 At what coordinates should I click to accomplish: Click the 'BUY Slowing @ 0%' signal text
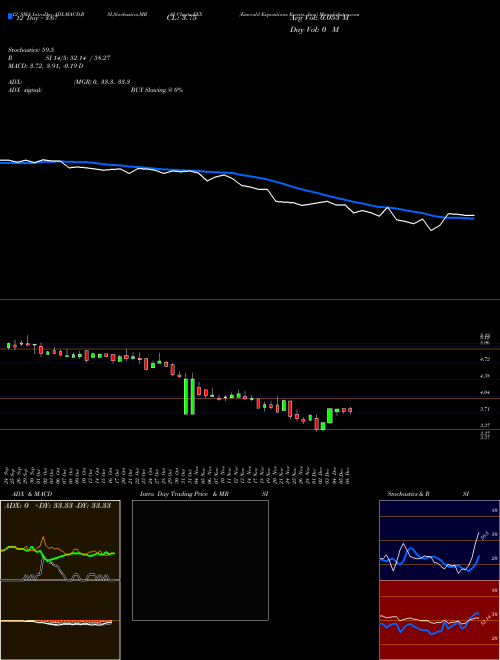157,90
